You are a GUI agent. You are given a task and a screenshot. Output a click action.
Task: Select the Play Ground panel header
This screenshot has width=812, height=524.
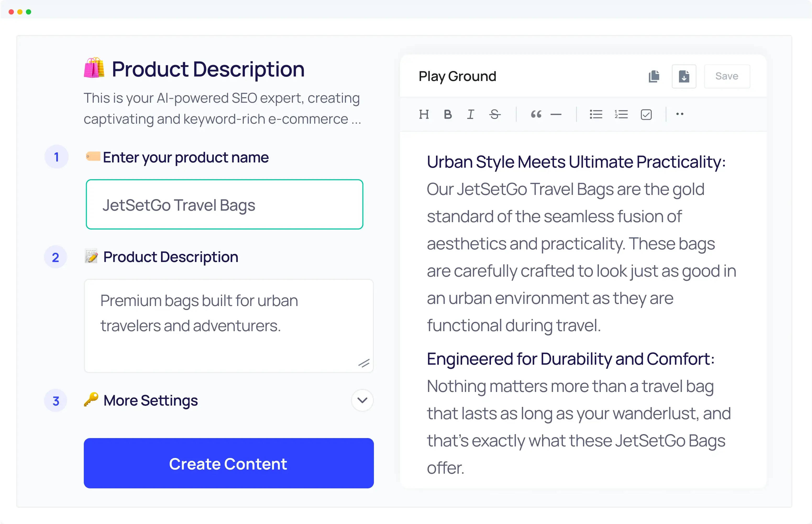point(457,76)
